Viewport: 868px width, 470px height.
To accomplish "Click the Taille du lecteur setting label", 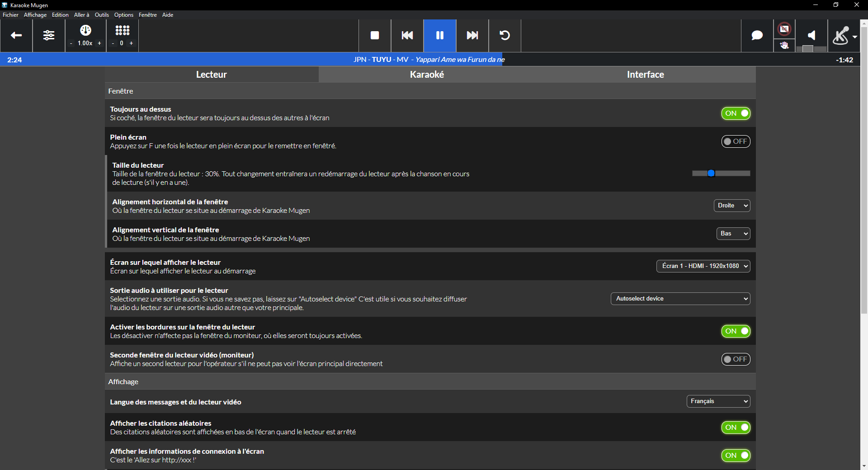I will [x=138, y=165].
